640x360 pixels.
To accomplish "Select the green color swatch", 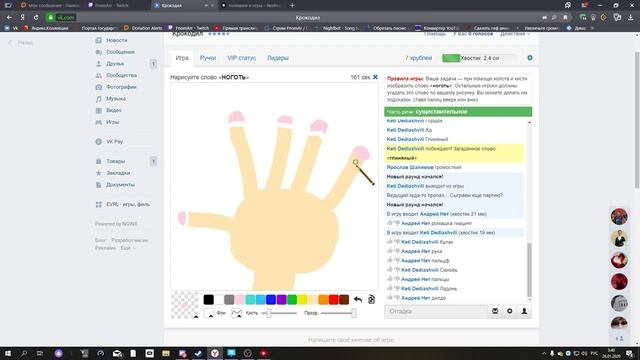I will (292, 300).
